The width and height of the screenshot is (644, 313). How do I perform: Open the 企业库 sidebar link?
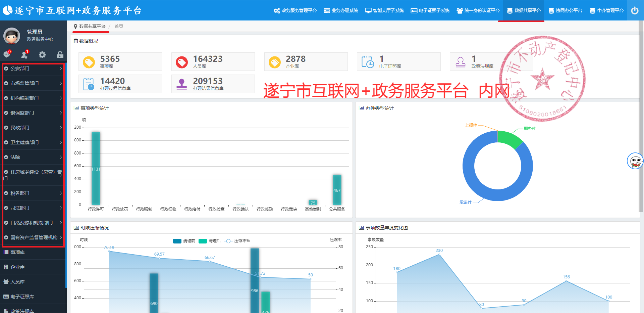(17, 267)
